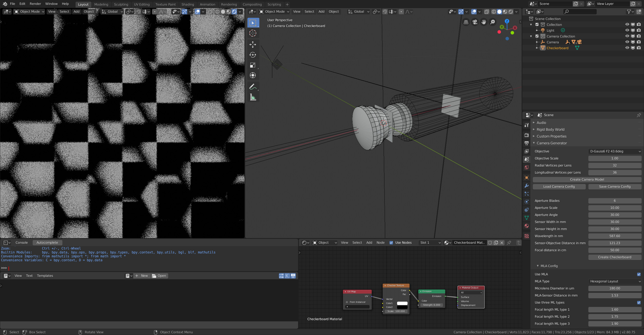Open the Physics properties tab
The height and width of the screenshot is (335, 644).
pyautogui.click(x=527, y=202)
